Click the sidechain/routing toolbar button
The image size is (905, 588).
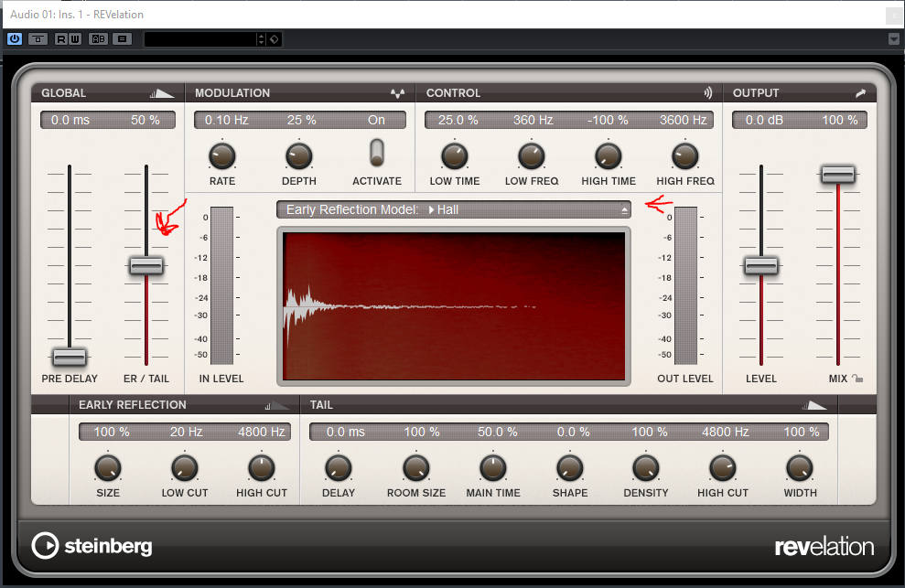[x=38, y=39]
